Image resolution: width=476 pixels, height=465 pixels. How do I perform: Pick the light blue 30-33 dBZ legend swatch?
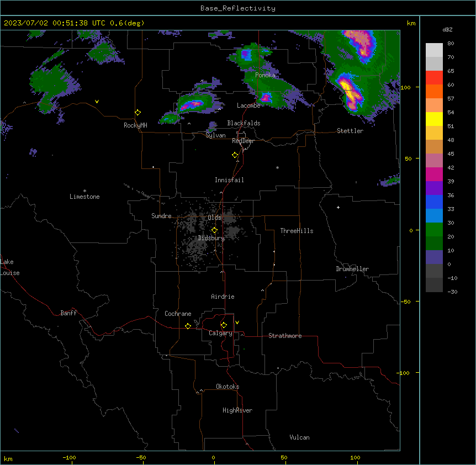point(434,216)
